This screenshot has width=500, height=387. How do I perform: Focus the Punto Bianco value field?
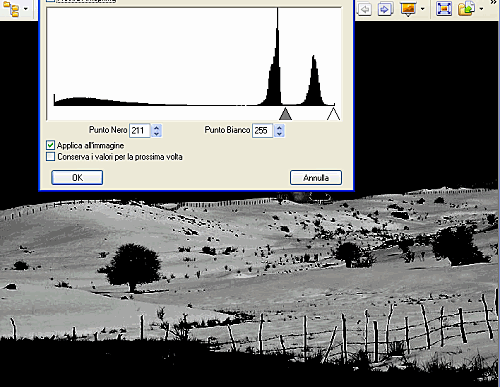point(262,130)
